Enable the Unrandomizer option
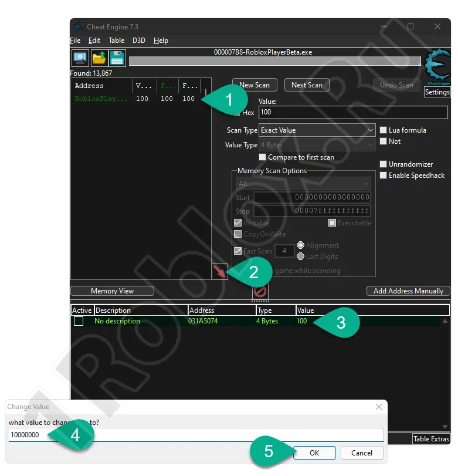458x476 pixels. coord(383,164)
